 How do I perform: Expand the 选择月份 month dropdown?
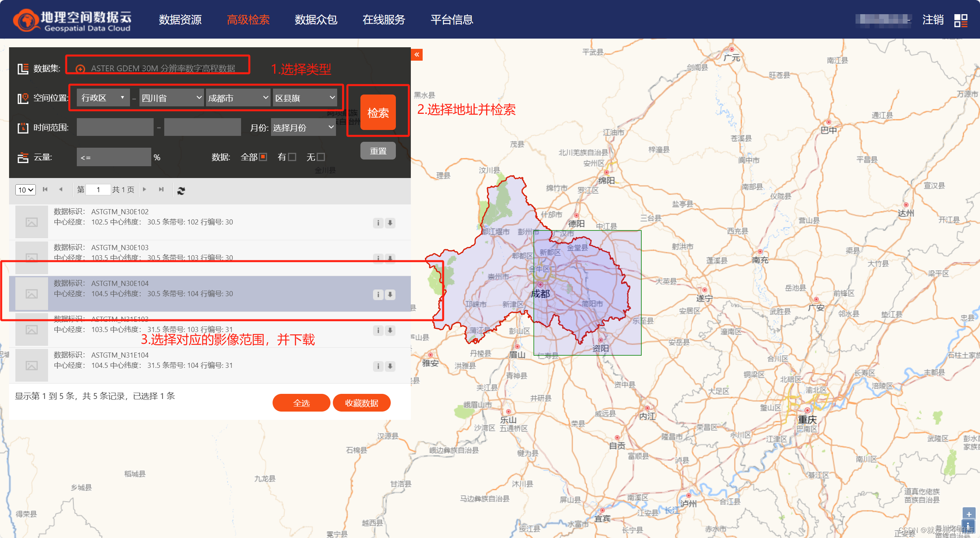point(303,128)
